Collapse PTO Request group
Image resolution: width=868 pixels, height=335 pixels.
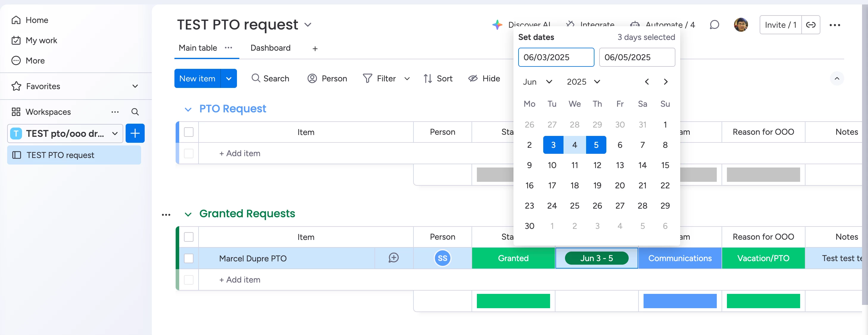(188, 109)
